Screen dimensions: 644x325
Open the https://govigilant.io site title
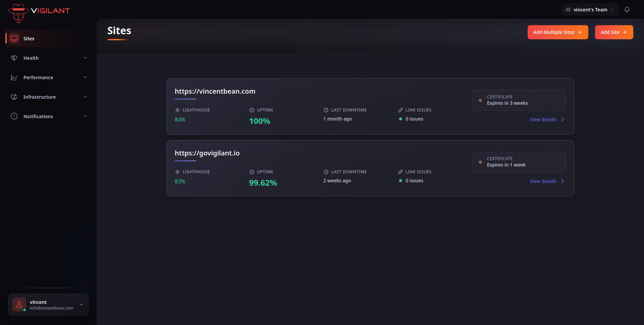coord(207,153)
